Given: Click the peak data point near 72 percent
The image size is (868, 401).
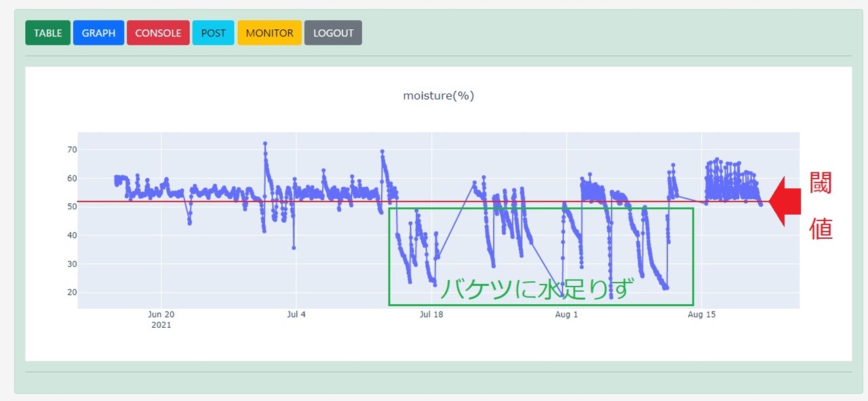Looking at the screenshot, I should pyautogui.click(x=265, y=144).
